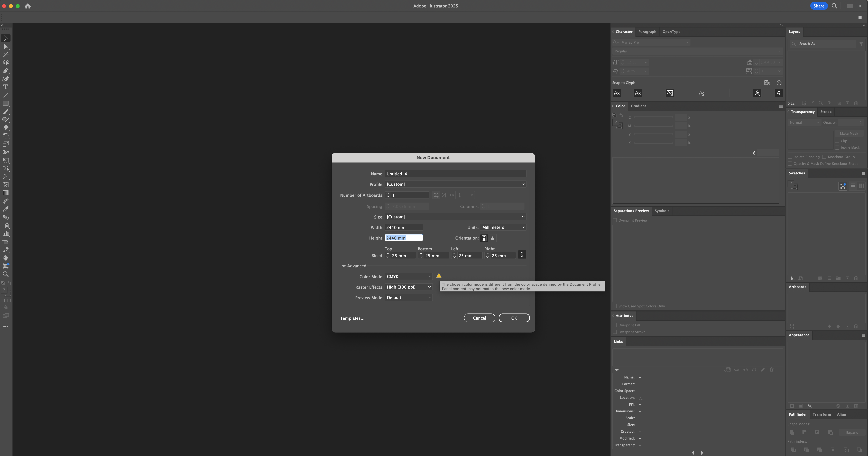The image size is (868, 456).
Task: Select the Paintbrush tool
Action: [5, 111]
